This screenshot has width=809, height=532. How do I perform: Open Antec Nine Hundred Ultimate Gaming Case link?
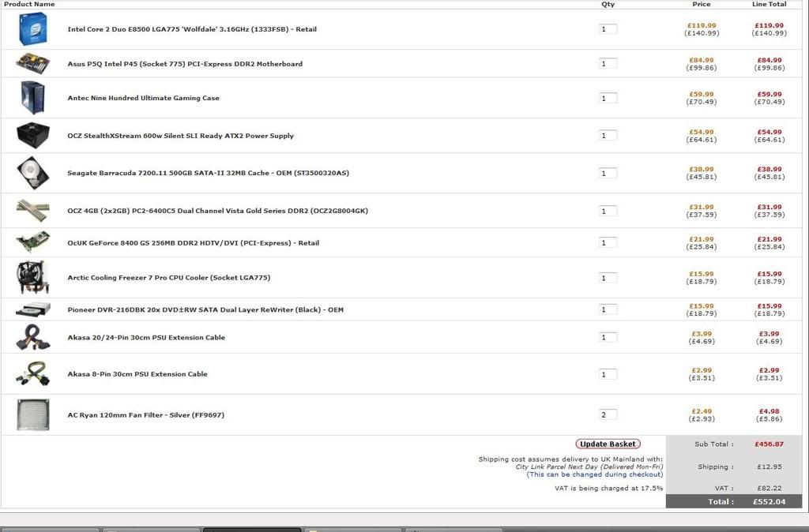pos(144,98)
